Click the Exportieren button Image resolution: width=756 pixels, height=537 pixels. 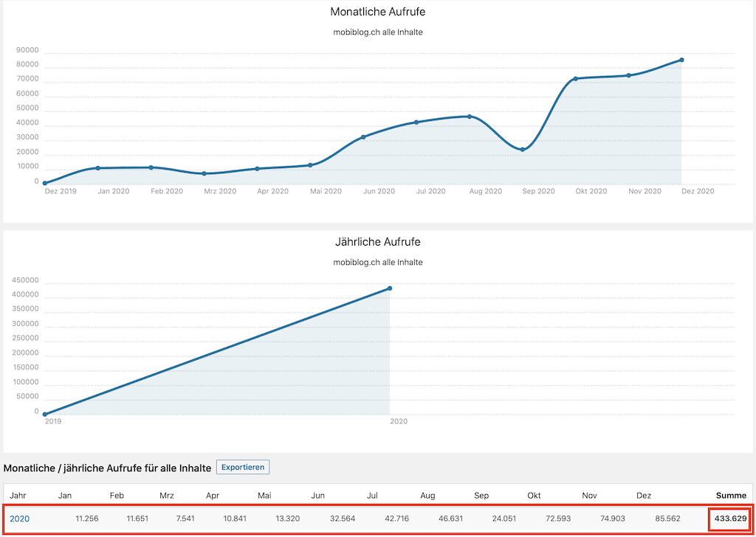pos(243,467)
